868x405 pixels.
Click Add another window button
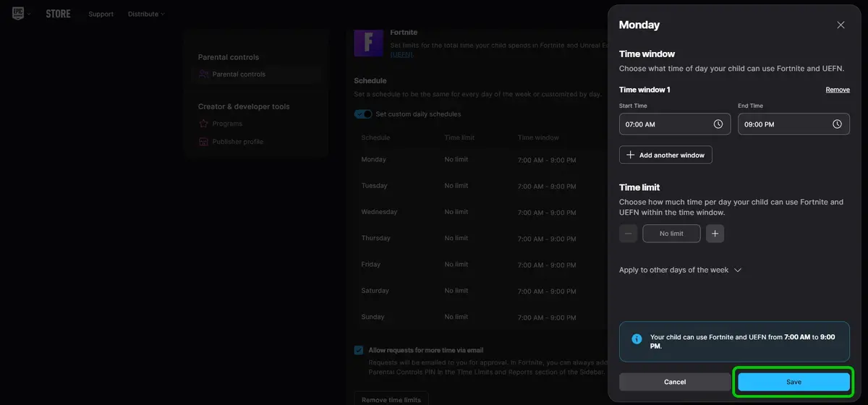665,155
